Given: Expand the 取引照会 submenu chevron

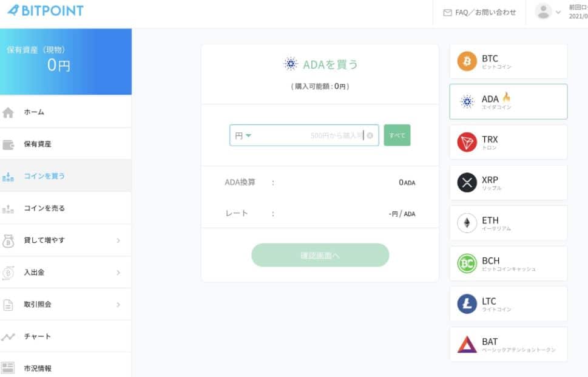Looking at the screenshot, I should [x=118, y=305].
